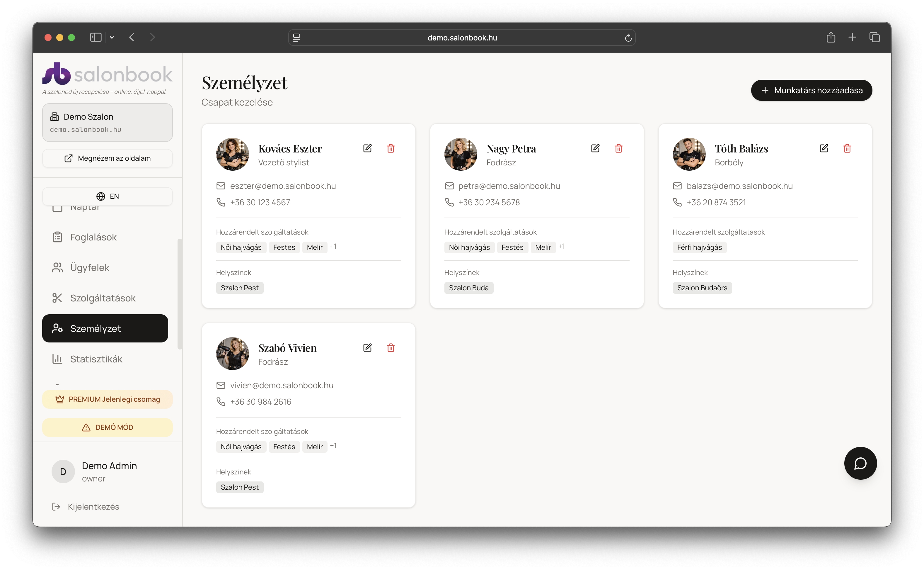Click email petra@demo.salonbook.hu
Viewport: 924px width, 570px height.
point(509,186)
